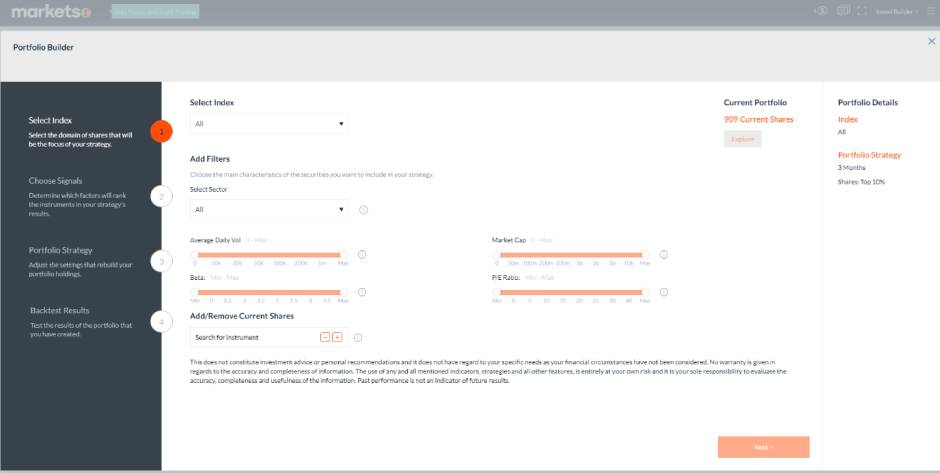The width and height of the screenshot is (940, 473).
Task: Show info for Beta filter
Action: tap(361, 292)
